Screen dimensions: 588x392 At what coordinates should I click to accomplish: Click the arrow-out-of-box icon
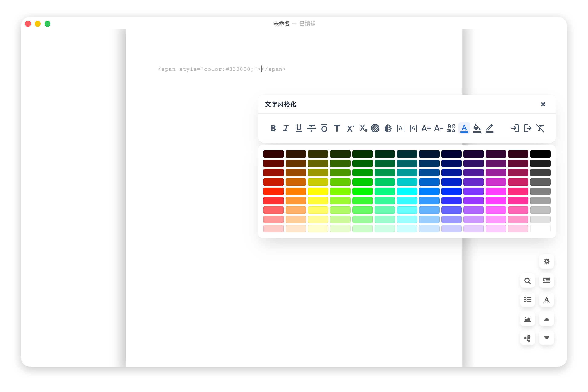528,128
